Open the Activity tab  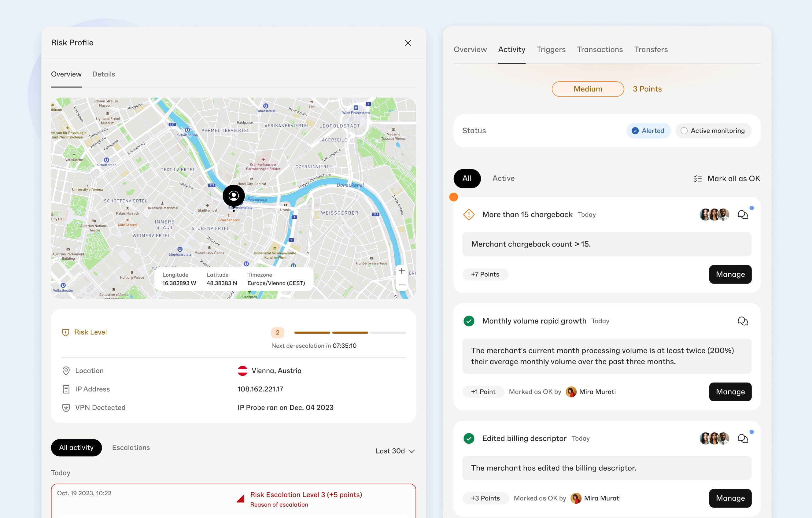[x=511, y=50]
